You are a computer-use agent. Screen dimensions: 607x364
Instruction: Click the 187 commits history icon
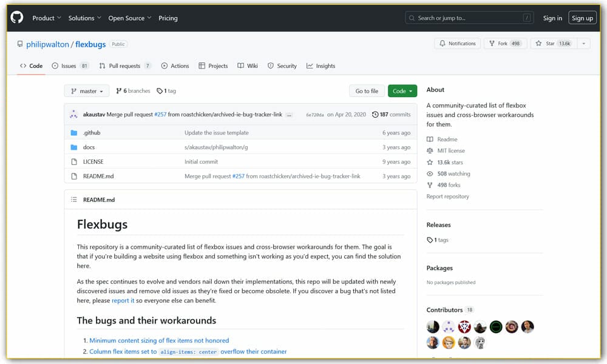coord(375,115)
